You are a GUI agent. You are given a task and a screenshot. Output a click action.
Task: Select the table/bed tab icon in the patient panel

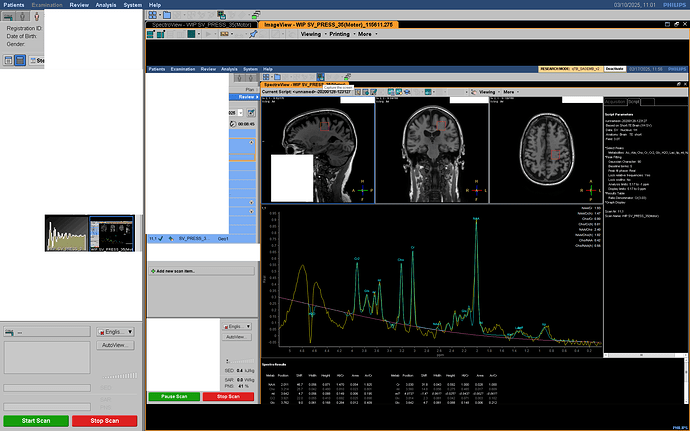click(8, 16)
